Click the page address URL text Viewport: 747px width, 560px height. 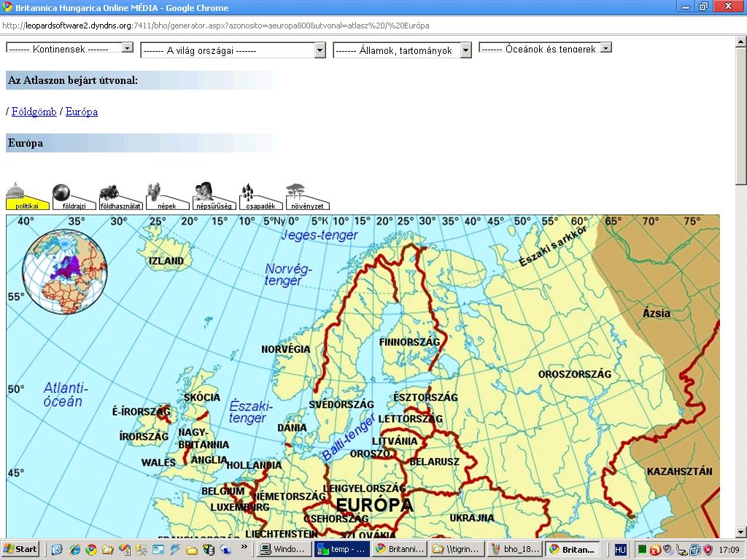pyautogui.click(x=216, y=26)
